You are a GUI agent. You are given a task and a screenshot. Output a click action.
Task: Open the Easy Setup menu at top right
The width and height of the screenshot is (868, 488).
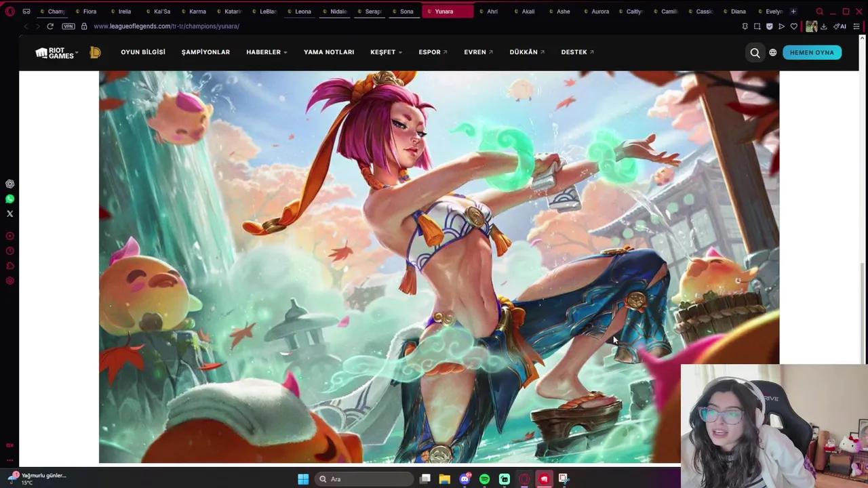[x=856, y=26]
